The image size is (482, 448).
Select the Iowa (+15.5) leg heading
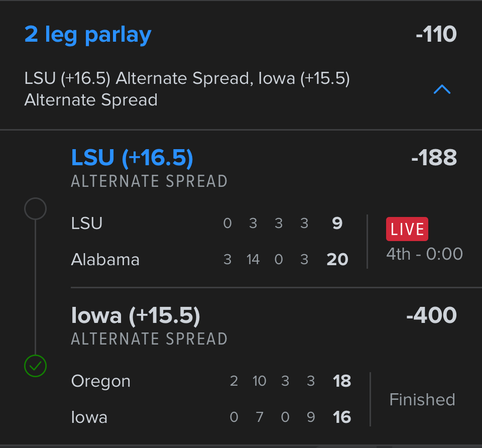point(136,315)
